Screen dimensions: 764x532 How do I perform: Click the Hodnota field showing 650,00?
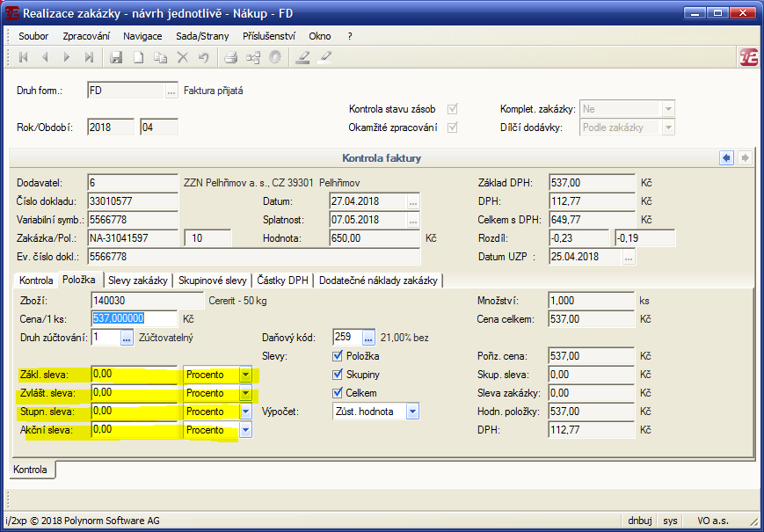point(375,238)
